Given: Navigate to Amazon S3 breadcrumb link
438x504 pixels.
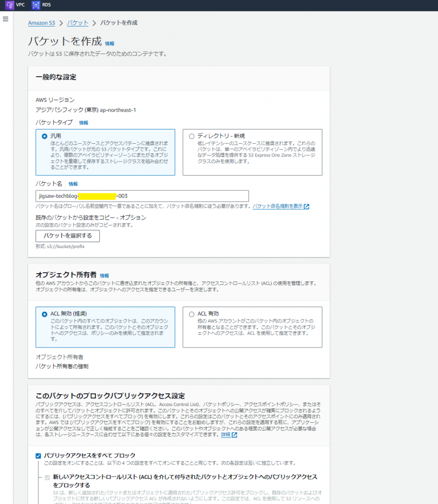Looking at the screenshot, I should pyautogui.click(x=41, y=23).
